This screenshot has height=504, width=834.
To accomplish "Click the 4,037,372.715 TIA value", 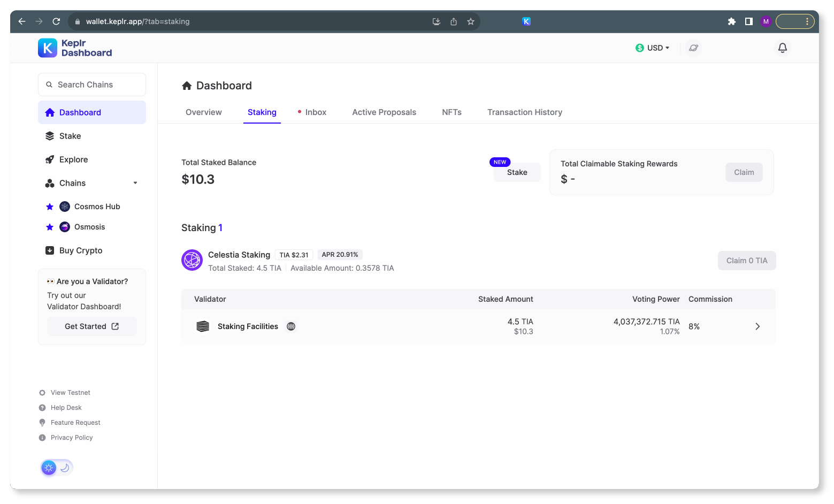I will 647,322.
